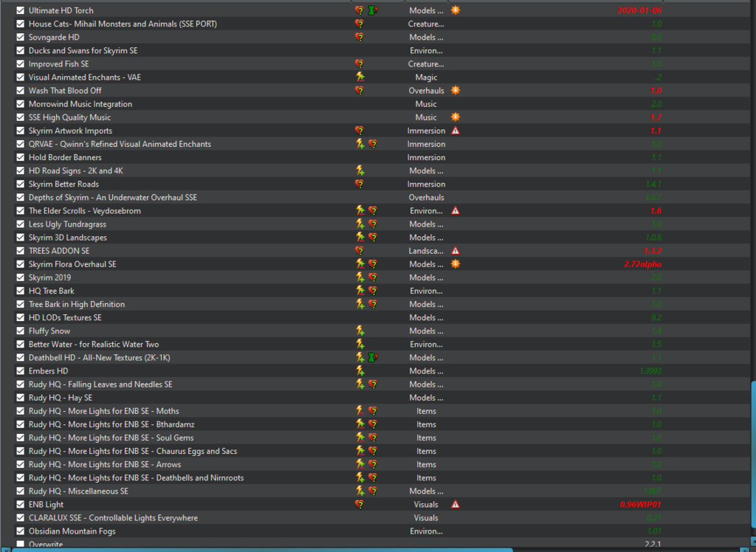The width and height of the screenshot is (756, 552).
Task: Click the heart flag icon on Skyrim Better Roads
Action: [x=360, y=184]
